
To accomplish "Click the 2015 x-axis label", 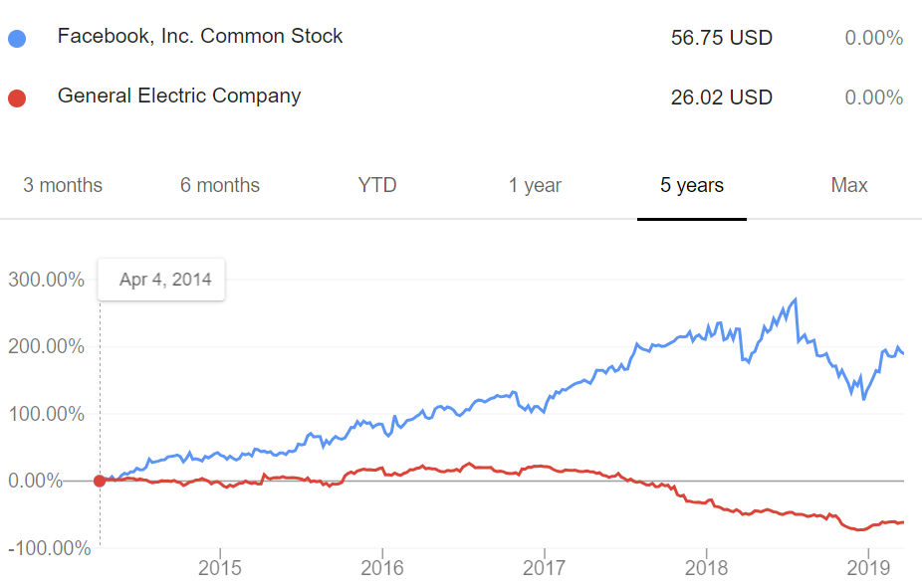I will [x=220, y=566].
